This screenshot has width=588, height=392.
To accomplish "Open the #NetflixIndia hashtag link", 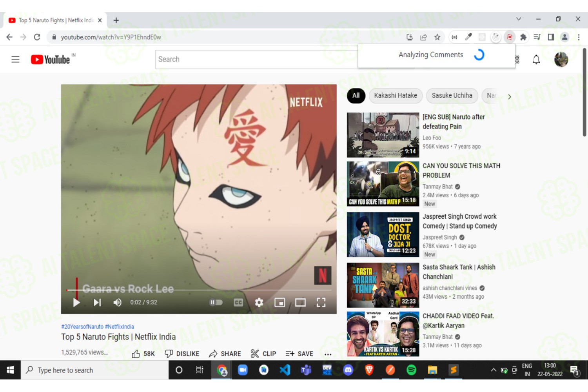I will tap(120, 327).
